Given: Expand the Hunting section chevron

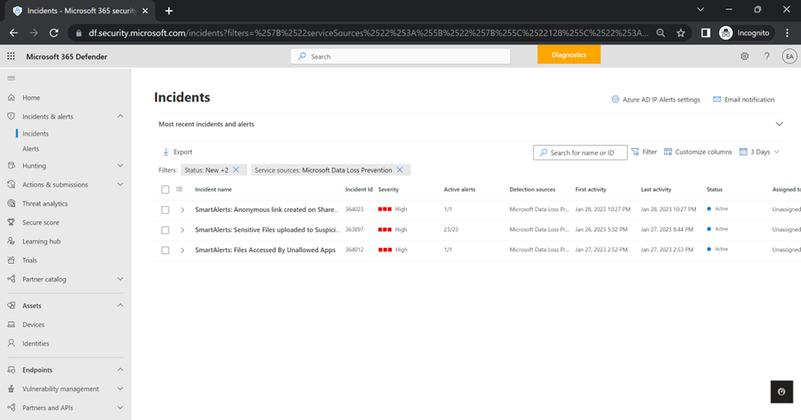Looking at the screenshot, I should point(120,166).
